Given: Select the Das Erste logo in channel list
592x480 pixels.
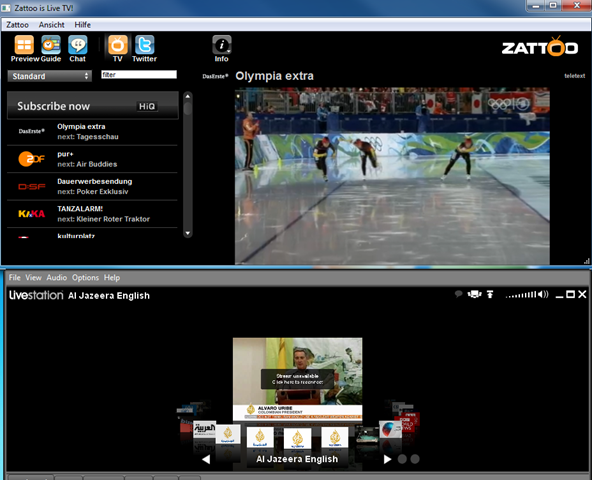Looking at the screenshot, I should click(32, 131).
